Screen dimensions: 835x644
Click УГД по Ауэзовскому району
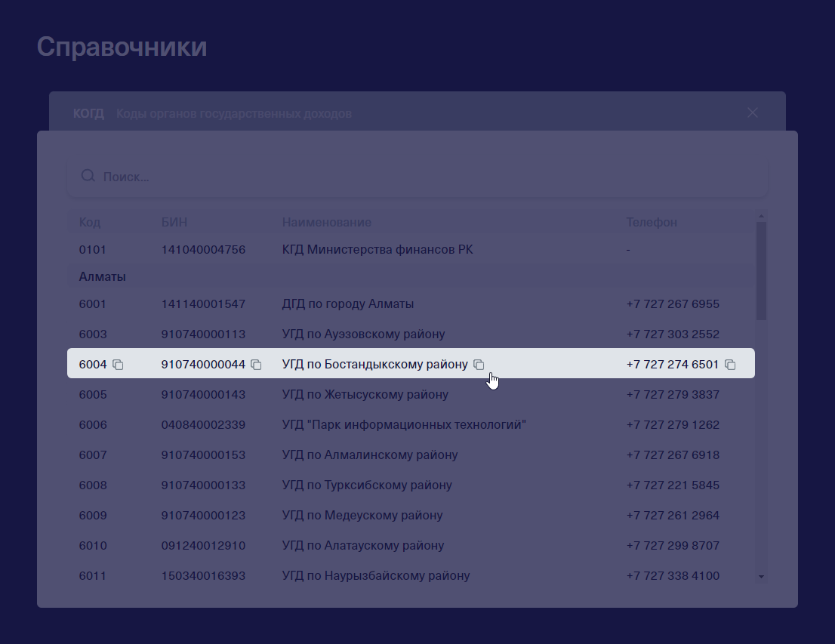pos(363,334)
